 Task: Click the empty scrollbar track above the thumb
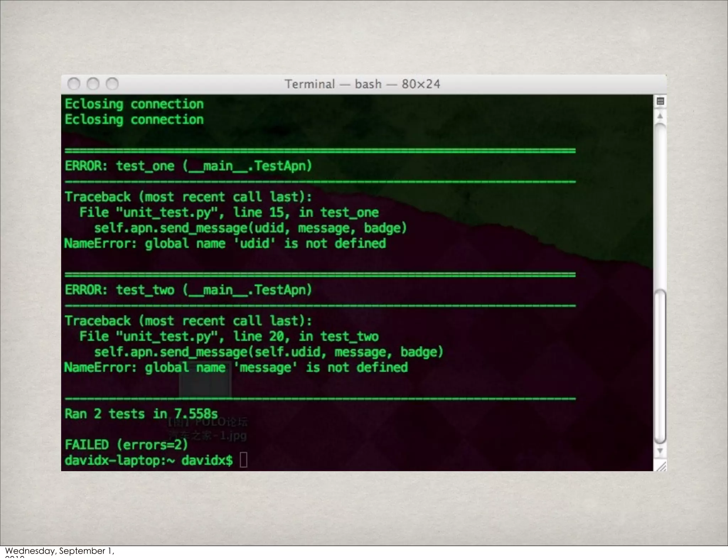pyautogui.click(x=660, y=206)
